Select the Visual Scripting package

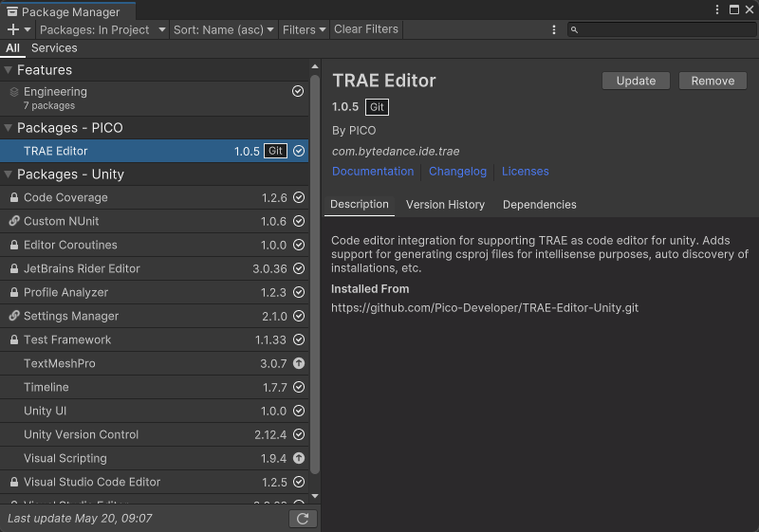coord(154,458)
